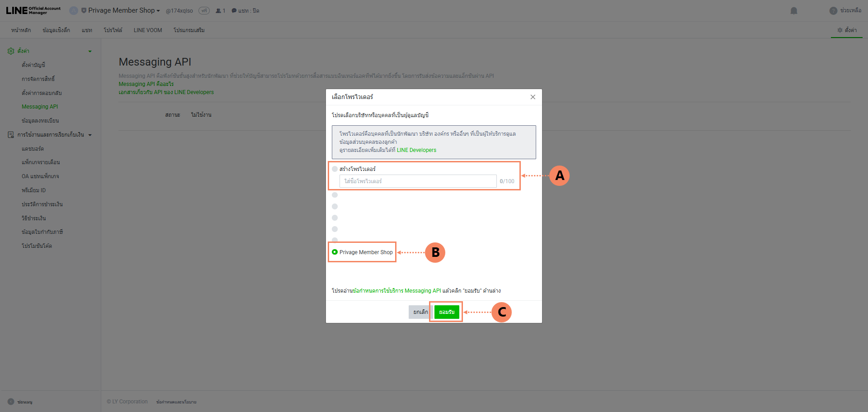Open help via the question mark icon
The width and height of the screenshot is (868, 412).
pos(833,11)
